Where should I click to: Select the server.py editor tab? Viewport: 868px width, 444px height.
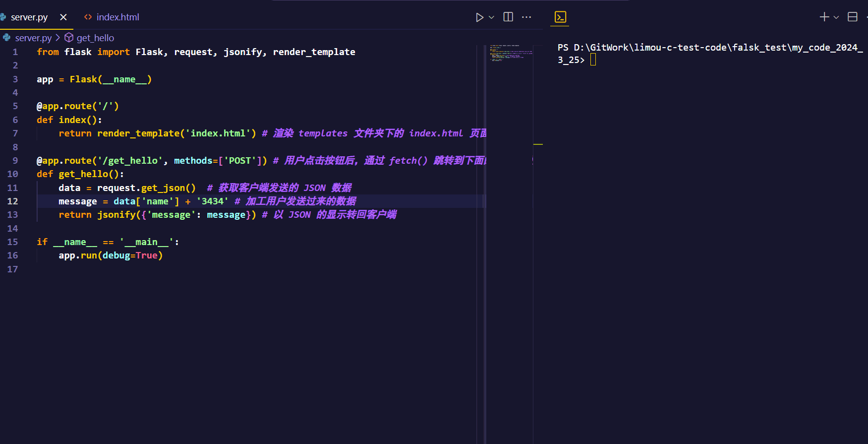coord(29,17)
